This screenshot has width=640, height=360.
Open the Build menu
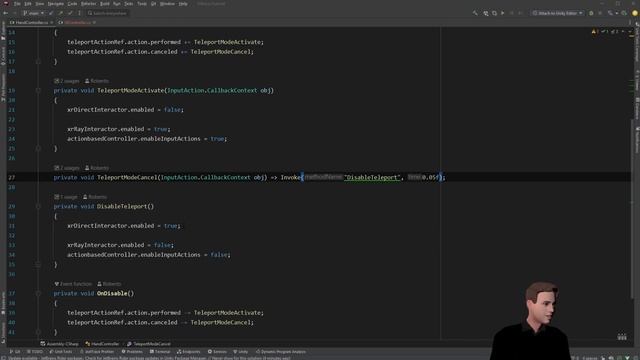(105, 4)
